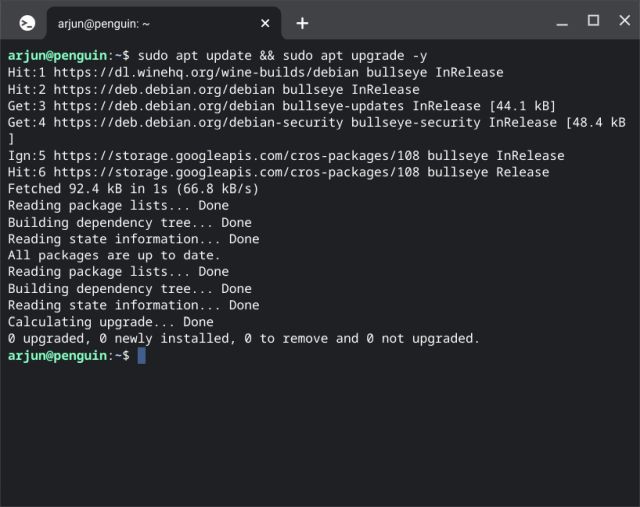Click the 'Calculating upgrade... Done' line
The height and width of the screenshot is (507, 640).
point(110,322)
